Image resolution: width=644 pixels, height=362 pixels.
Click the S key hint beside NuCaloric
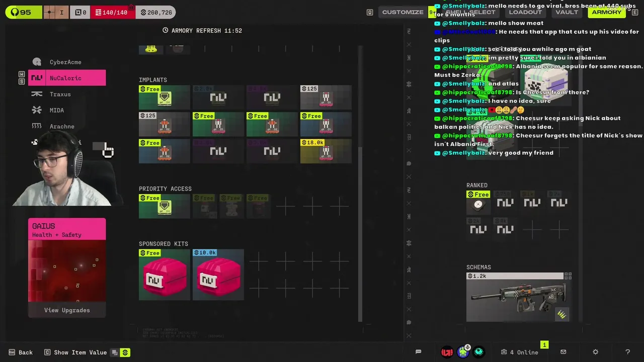(22, 81)
